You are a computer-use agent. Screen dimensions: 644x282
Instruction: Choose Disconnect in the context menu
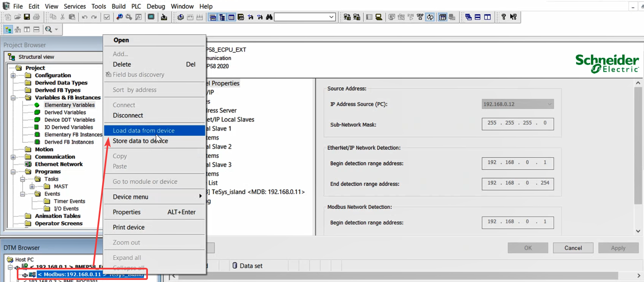point(154,115)
